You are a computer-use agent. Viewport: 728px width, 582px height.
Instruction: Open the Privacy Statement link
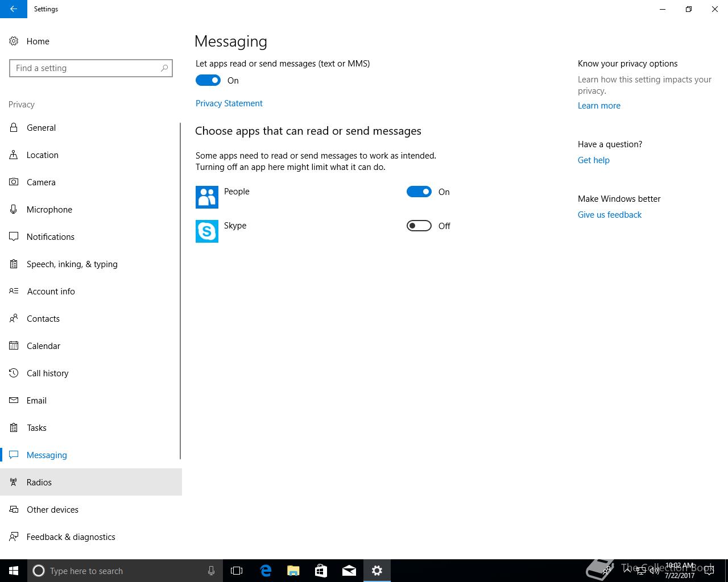tap(229, 103)
